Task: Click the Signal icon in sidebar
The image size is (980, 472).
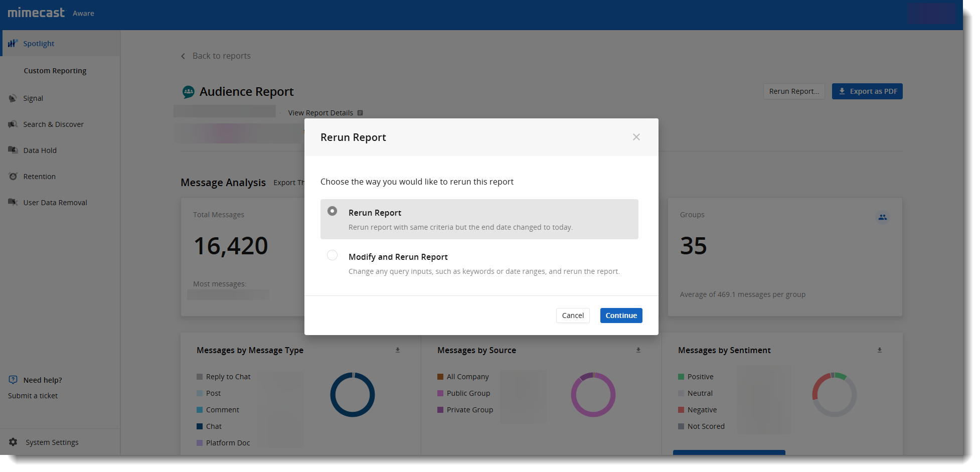Action: [13, 98]
